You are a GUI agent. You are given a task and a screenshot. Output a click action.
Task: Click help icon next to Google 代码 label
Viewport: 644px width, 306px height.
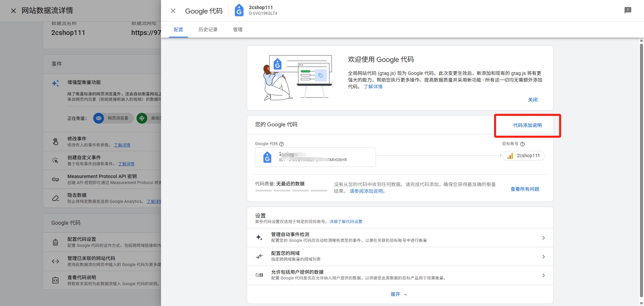282,144
